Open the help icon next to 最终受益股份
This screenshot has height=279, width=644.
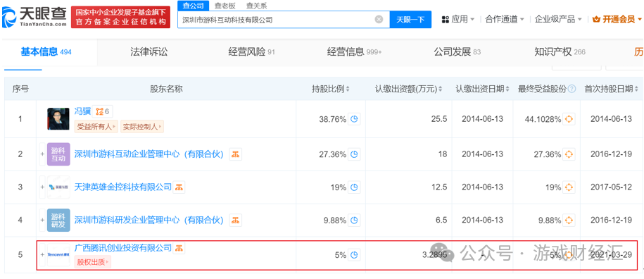click(572, 89)
